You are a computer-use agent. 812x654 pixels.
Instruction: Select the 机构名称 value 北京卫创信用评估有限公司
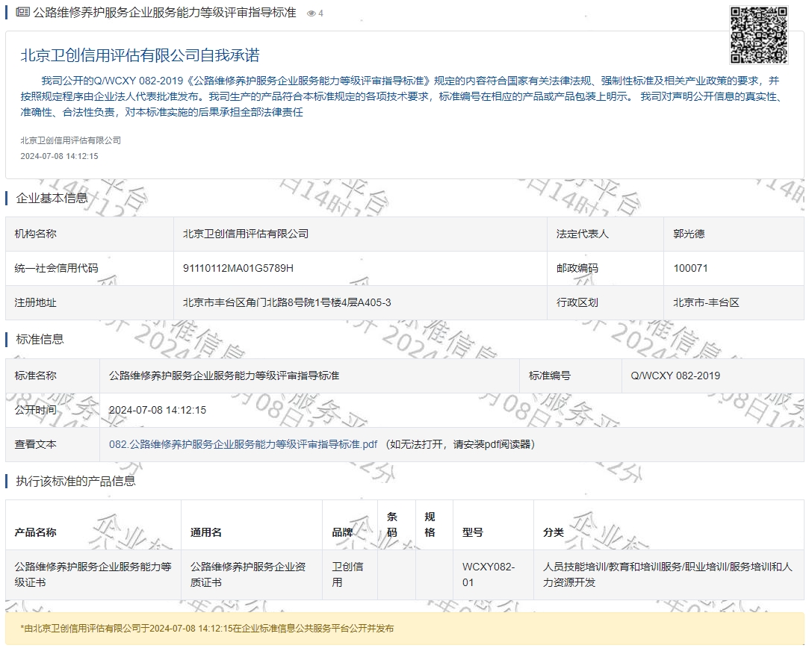tap(246, 234)
